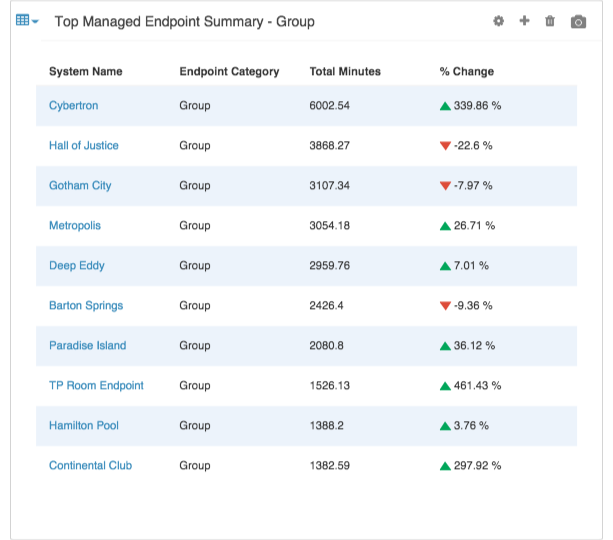Open the TP Room Endpoint link

pyautogui.click(x=96, y=386)
